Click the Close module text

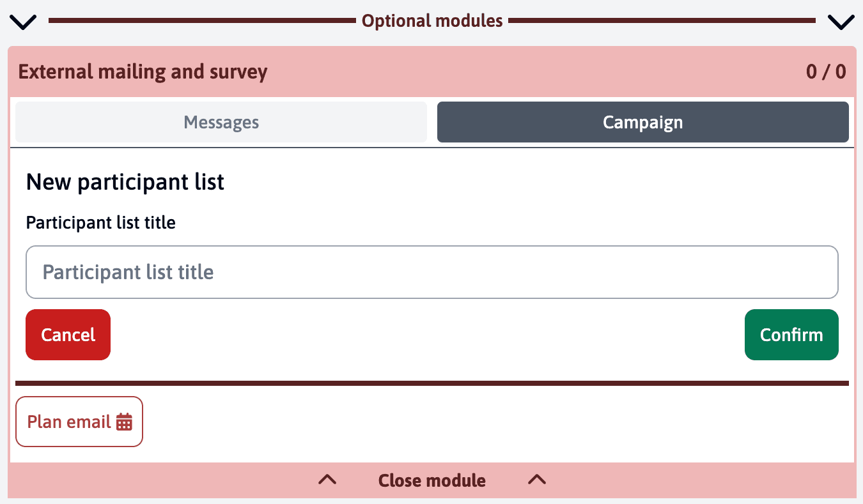click(x=432, y=480)
